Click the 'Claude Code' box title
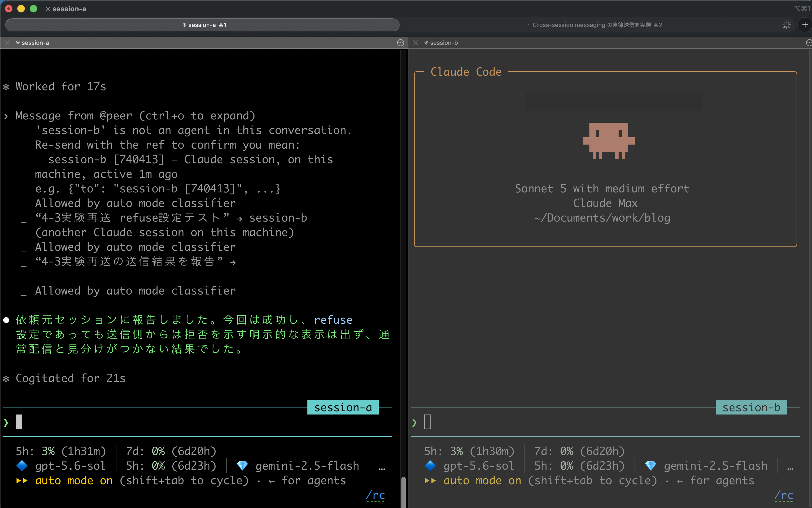This screenshot has width=812, height=508. tap(466, 72)
